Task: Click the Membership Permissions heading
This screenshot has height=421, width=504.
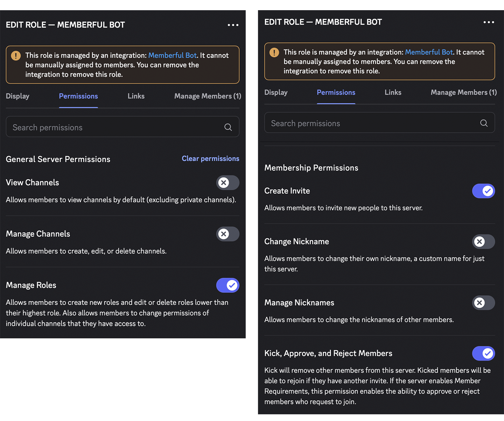Action: click(x=311, y=168)
